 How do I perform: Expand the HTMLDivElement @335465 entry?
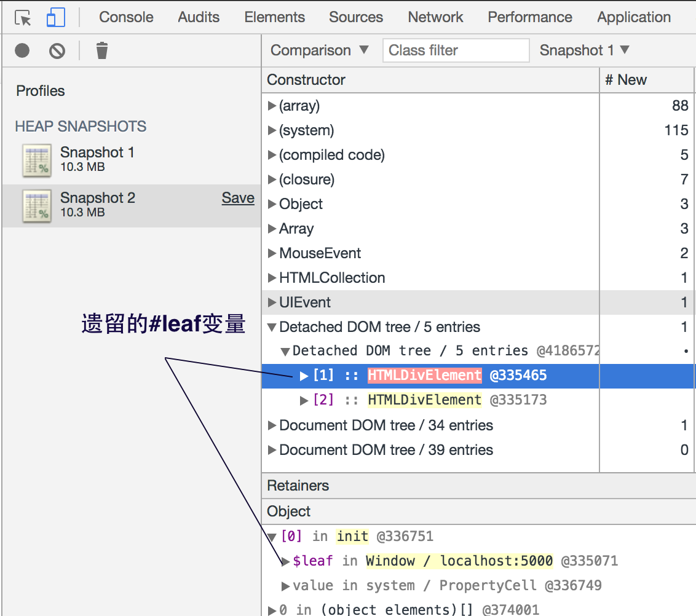(x=304, y=376)
